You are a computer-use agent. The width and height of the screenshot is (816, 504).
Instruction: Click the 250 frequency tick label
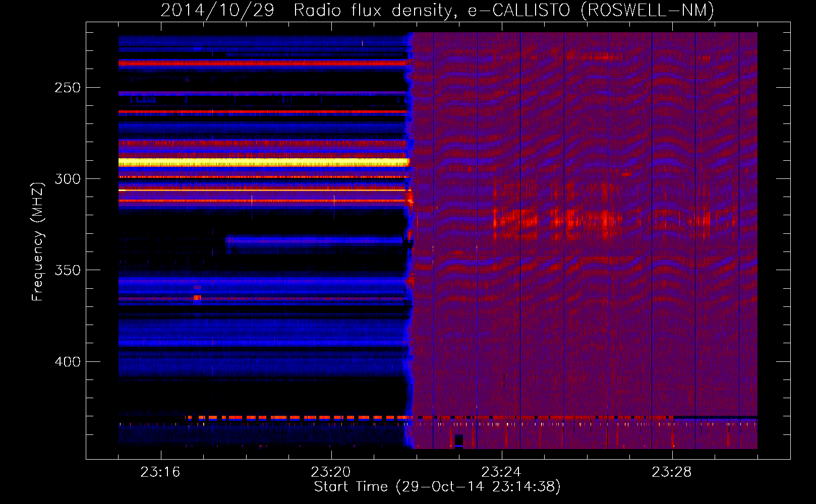[68, 88]
